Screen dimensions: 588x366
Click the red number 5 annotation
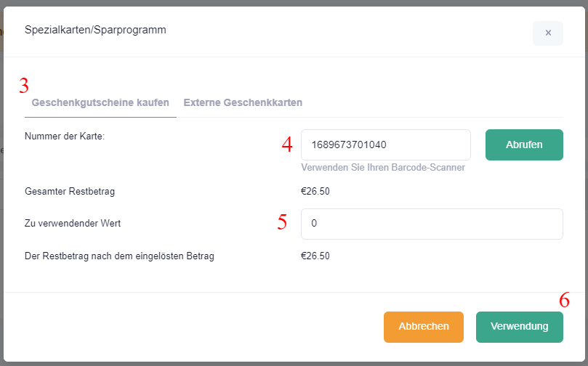click(283, 222)
